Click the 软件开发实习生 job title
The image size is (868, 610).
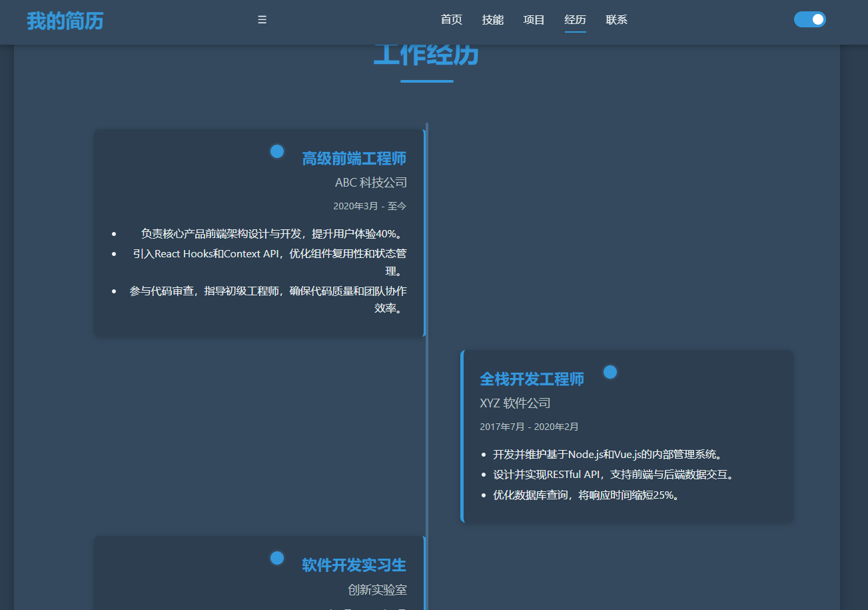(x=354, y=565)
